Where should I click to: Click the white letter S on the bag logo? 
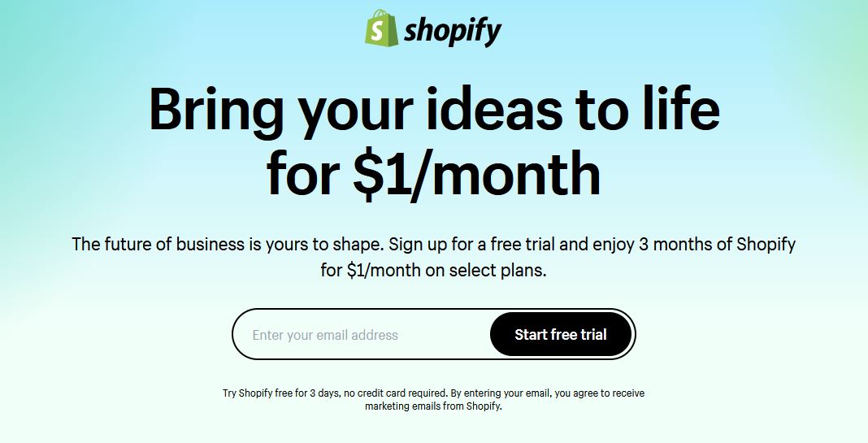click(x=377, y=32)
